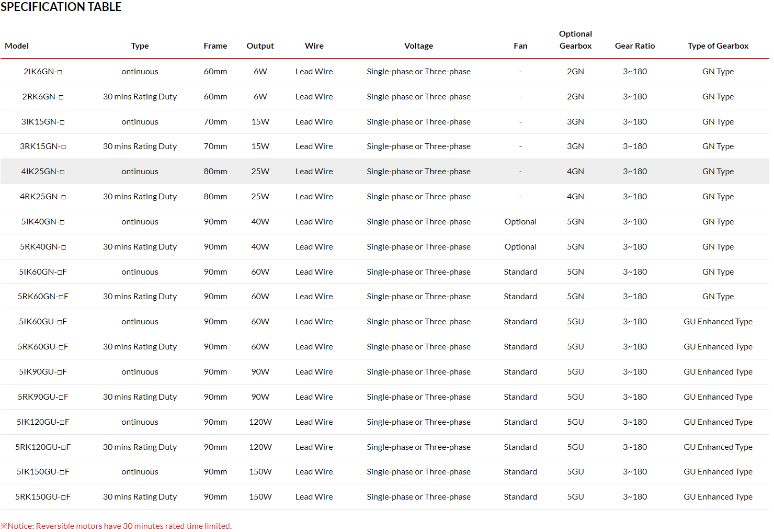Click the 2IK6GN-□ model cell
The height and width of the screenshot is (532, 774).
point(43,72)
